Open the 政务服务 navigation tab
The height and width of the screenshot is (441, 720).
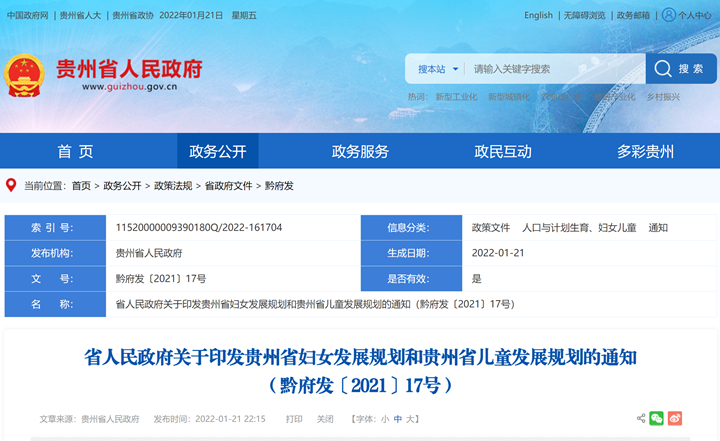pos(360,151)
